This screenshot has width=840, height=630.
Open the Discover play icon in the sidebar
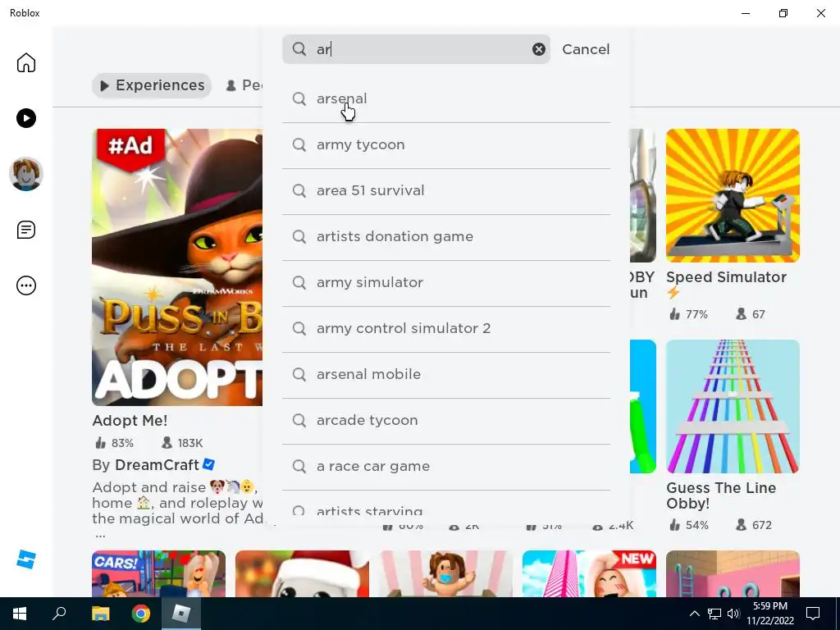(x=25, y=118)
